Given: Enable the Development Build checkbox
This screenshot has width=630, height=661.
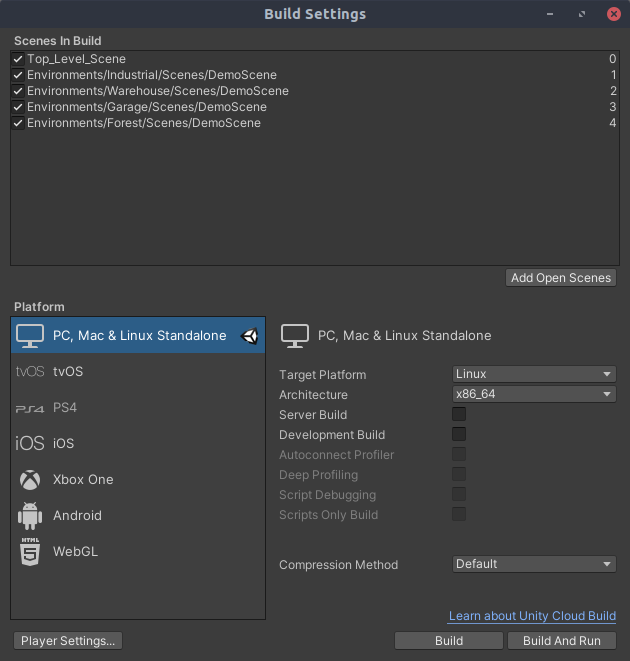Looking at the screenshot, I should pyautogui.click(x=459, y=434).
